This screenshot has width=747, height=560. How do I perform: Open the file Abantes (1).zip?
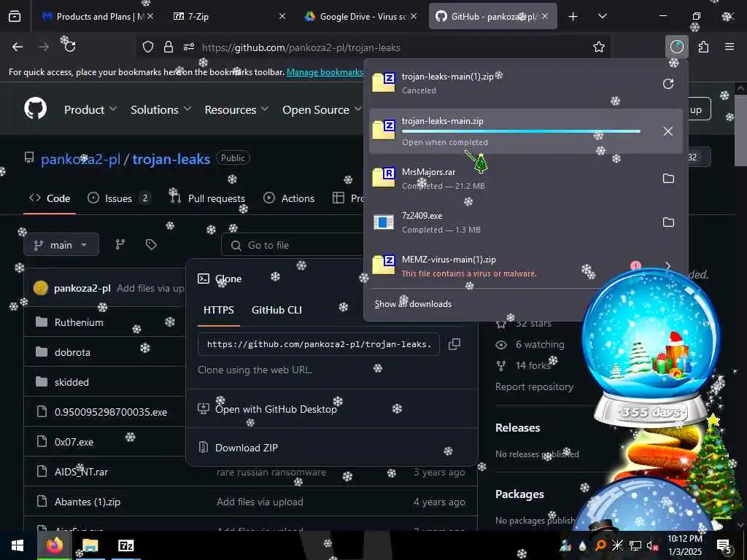pos(88,502)
